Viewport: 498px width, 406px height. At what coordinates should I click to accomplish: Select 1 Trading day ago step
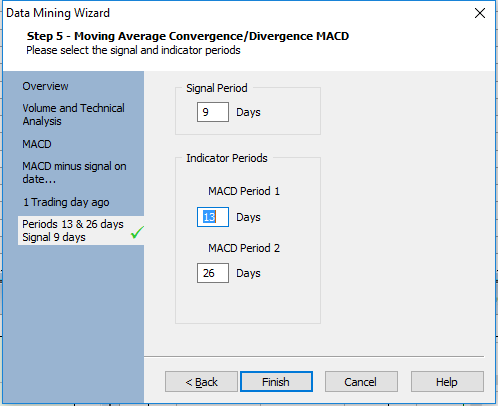pyautogui.click(x=66, y=202)
